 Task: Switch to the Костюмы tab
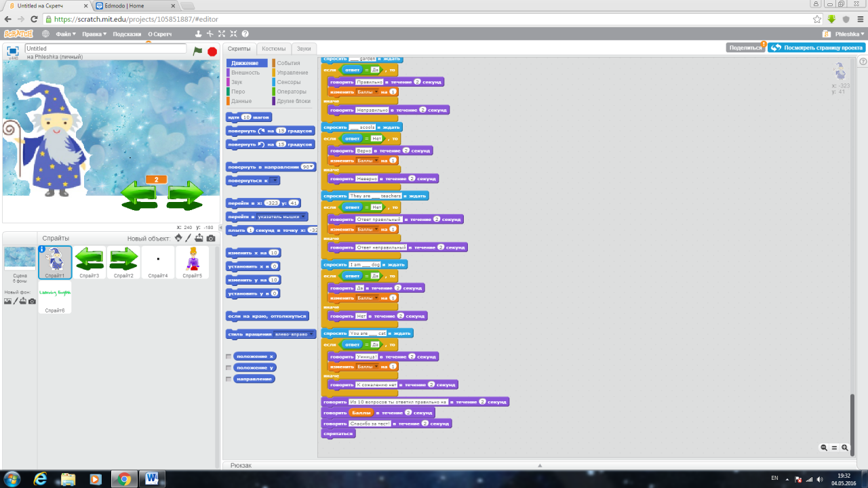coord(274,49)
